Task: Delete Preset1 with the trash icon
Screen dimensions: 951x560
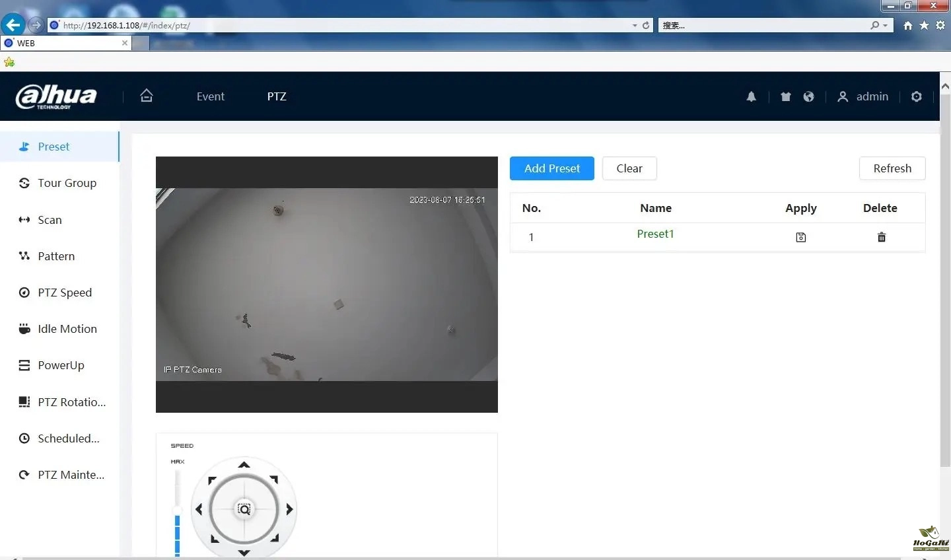Action: 881,237
